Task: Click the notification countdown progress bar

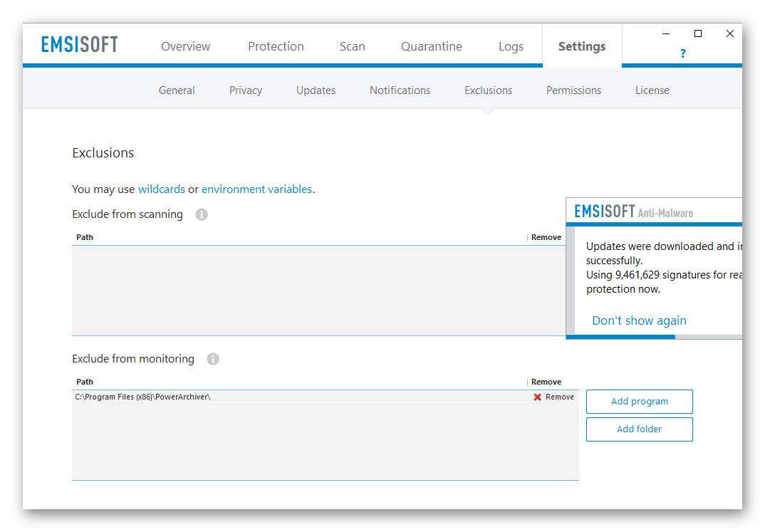Action: 654,337
